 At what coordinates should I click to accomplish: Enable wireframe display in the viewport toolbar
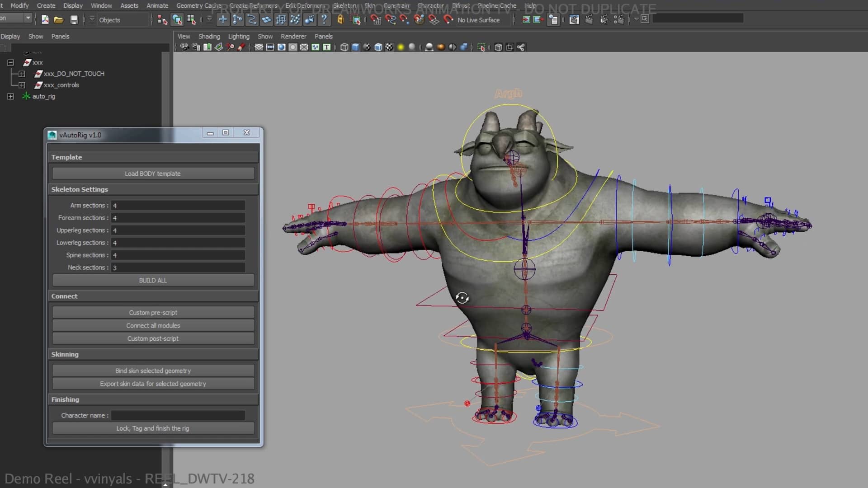pos(343,47)
